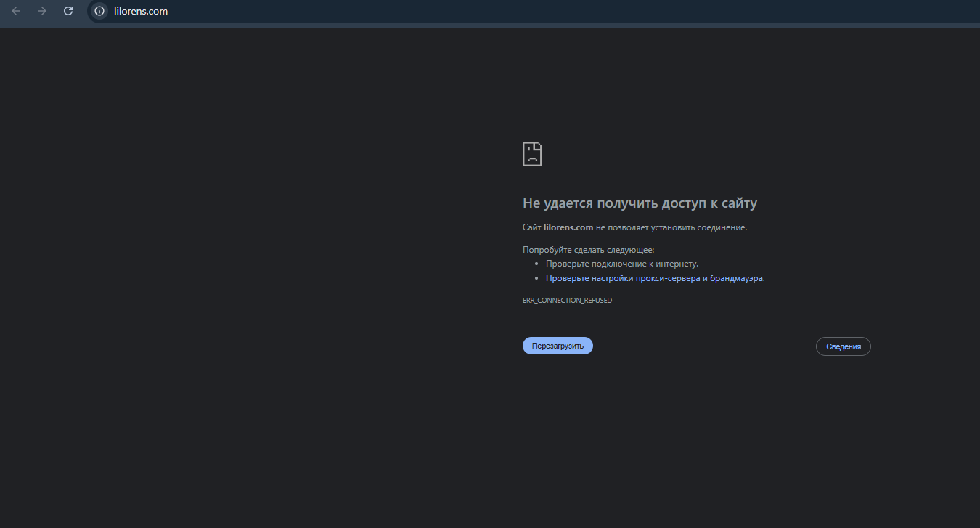
Task: Click the ERR_CONNECTION_REFUSED error code
Action: 567,301
